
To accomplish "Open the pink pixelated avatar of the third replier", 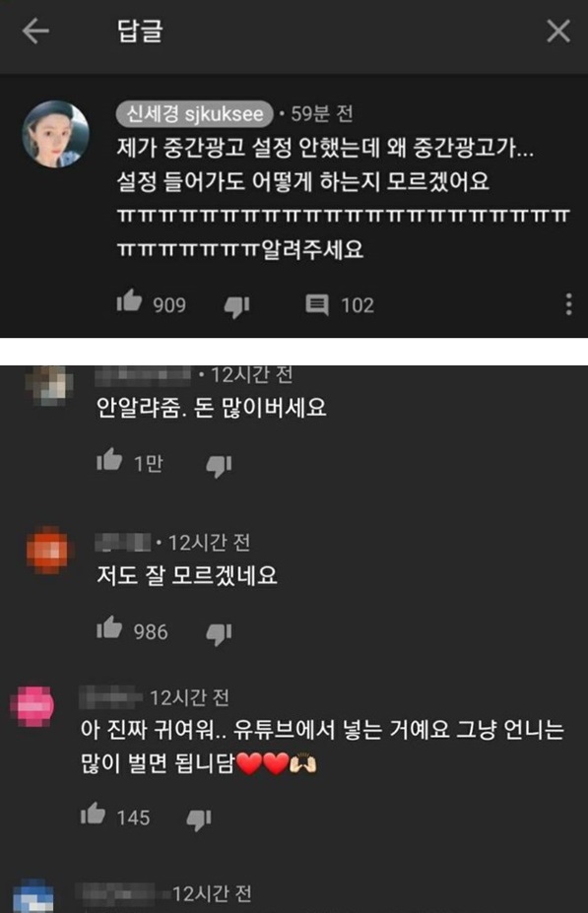I will coord(33,706).
